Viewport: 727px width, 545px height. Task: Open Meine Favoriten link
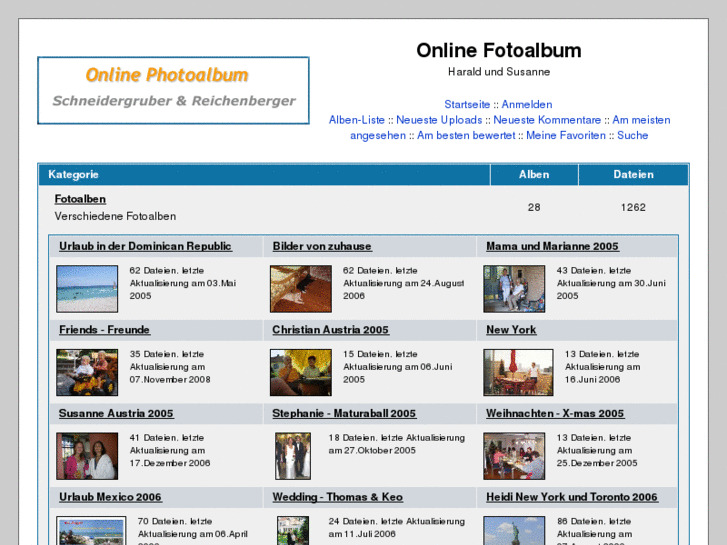tap(566, 135)
